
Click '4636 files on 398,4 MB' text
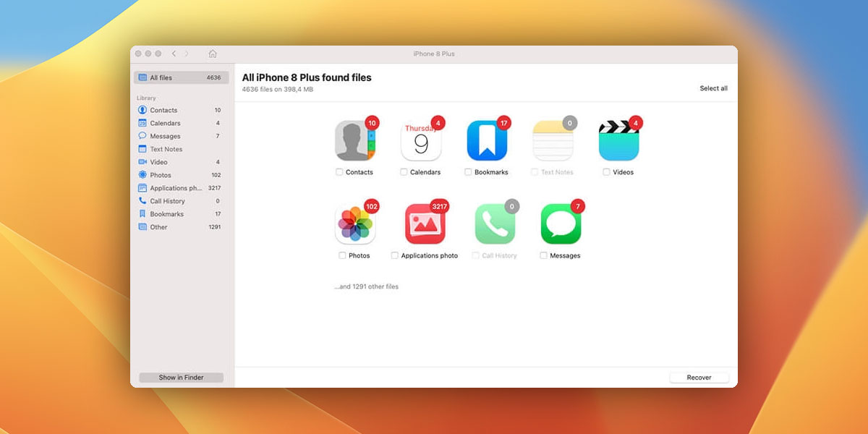277,90
